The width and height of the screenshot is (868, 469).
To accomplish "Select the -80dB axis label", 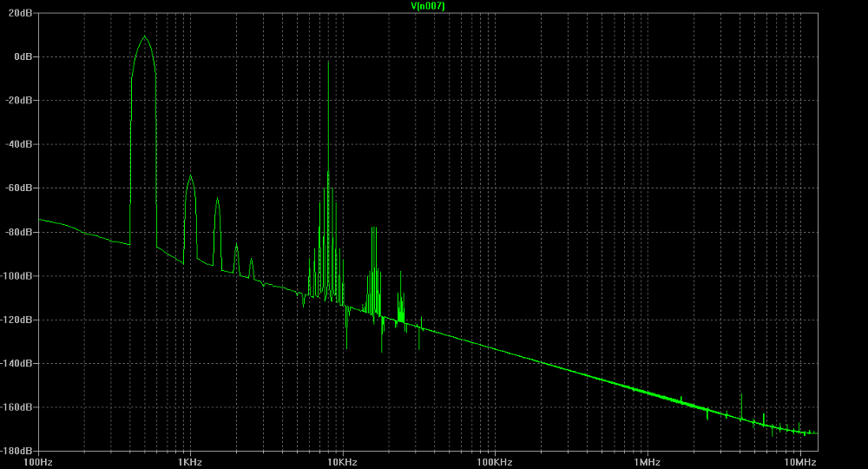I will pyautogui.click(x=20, y=232).
